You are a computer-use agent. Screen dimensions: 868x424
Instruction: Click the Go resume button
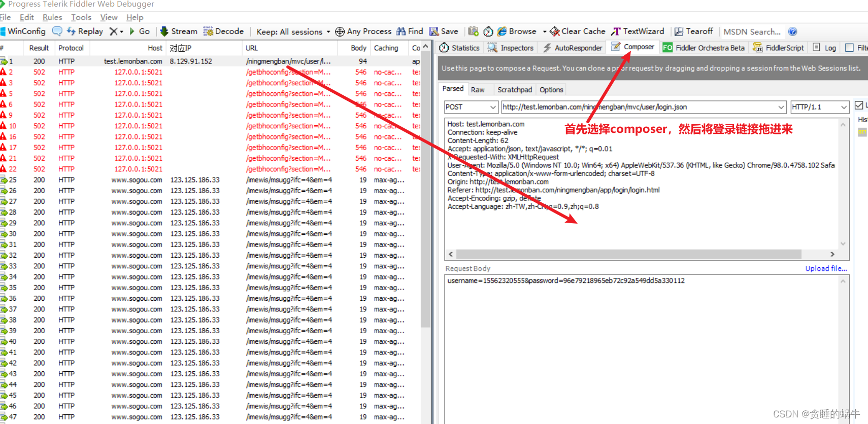coord(140,31)
